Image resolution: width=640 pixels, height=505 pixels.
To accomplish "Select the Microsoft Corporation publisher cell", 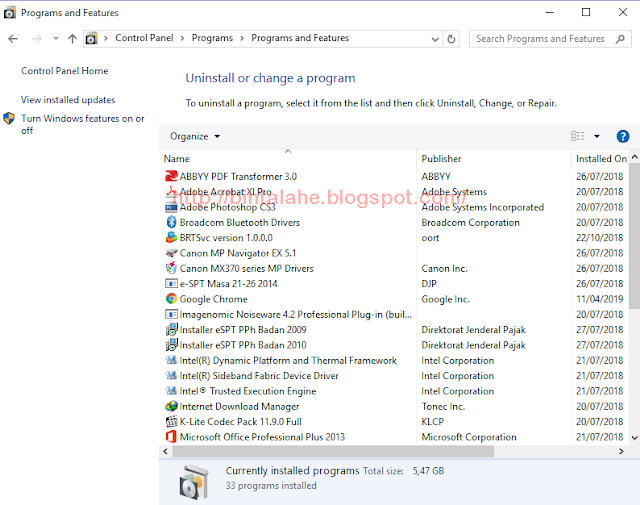I will coord(469,437).
